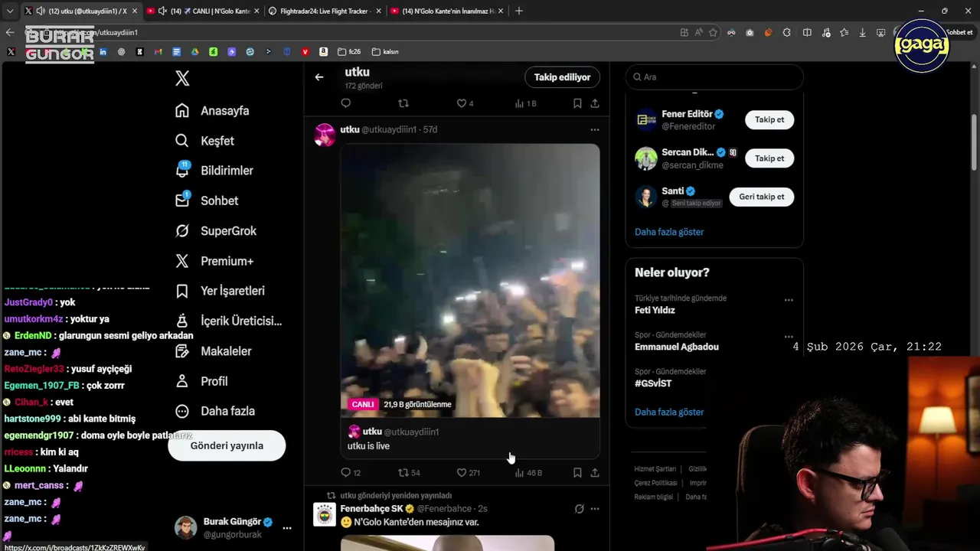Viewport: 980px width, 551px height.
Task: Switch to the Flightradar24 tab
Action: pyautogui.click(x=326, y=11)
